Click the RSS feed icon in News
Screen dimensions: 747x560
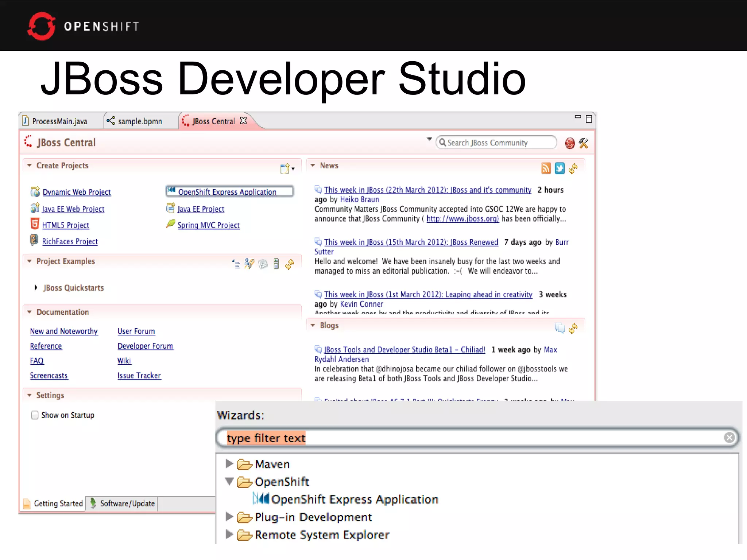(x=546, y=168)
